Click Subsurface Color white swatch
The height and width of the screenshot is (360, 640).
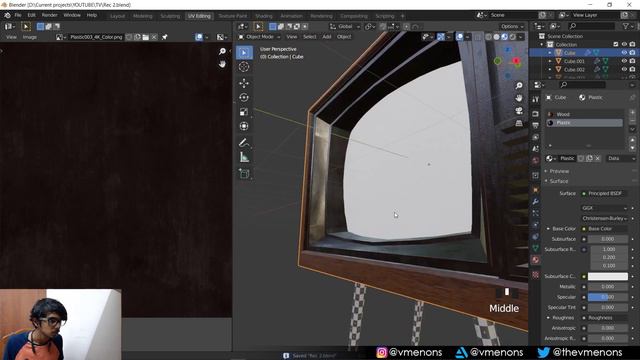click(x=608, y=276)
